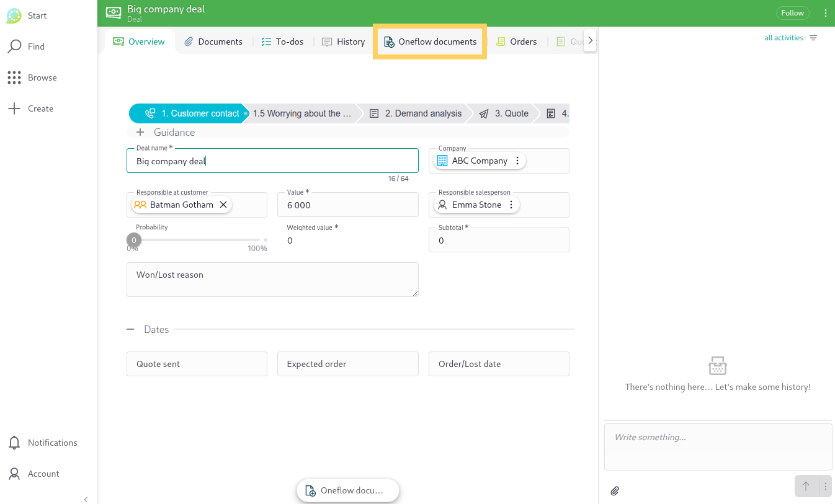Click the floating Oneflow document button
This screenshot has height=504, width=835.
point(348,490)
